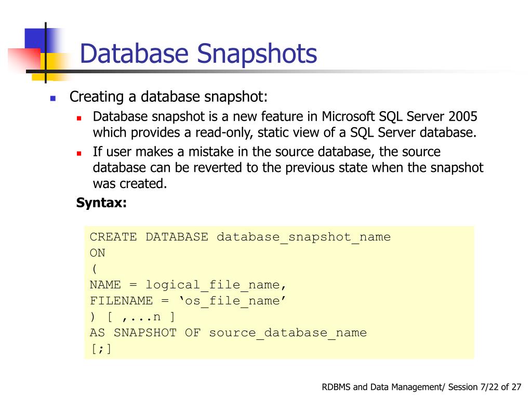
Task: Click the 'CREATE DATABASE database_snapshot_name' code line
Action: coord(240,237)
